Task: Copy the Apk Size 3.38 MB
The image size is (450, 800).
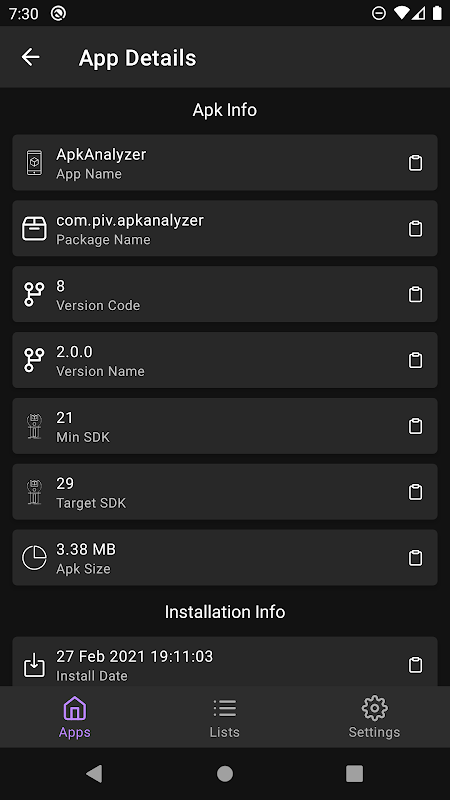Action: click(x=415, y=558)
